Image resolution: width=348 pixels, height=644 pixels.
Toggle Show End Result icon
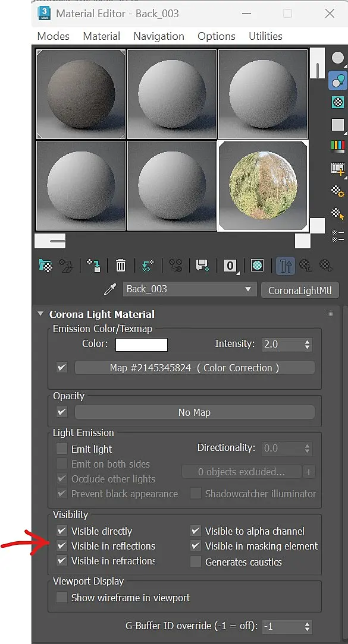point(285,266)
